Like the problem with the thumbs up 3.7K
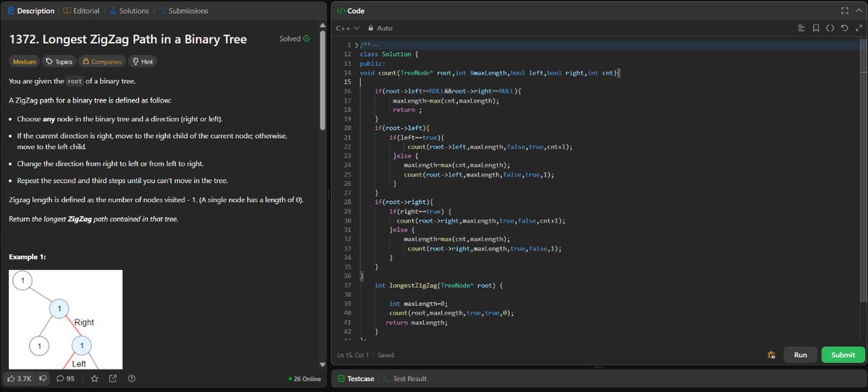 pyautogui.click(x=20, y=378)
